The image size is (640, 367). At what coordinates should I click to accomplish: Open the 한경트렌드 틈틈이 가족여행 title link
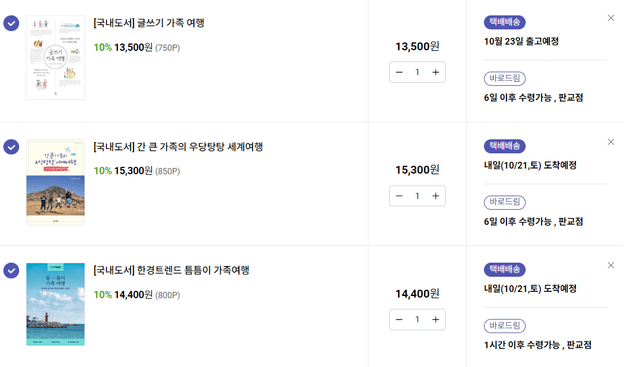(x=171, y=270)
